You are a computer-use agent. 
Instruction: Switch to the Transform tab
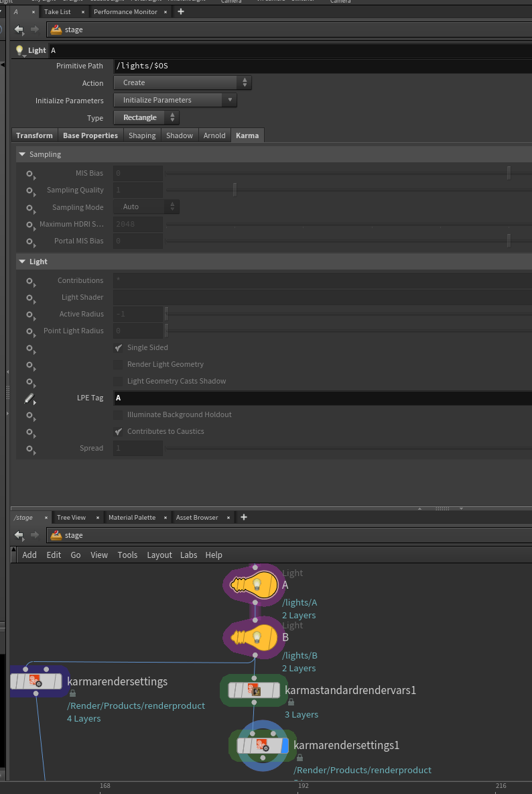tap(34, 135)
